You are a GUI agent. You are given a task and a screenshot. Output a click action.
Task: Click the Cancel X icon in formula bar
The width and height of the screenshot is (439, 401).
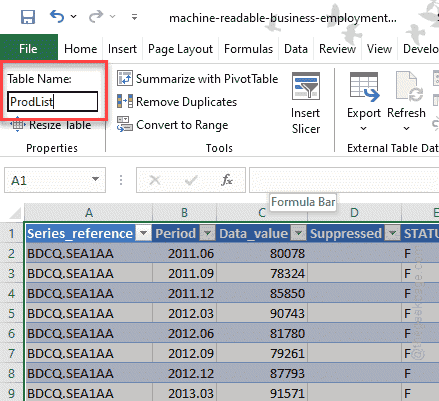pyautogui.click(x=155, y=180)
